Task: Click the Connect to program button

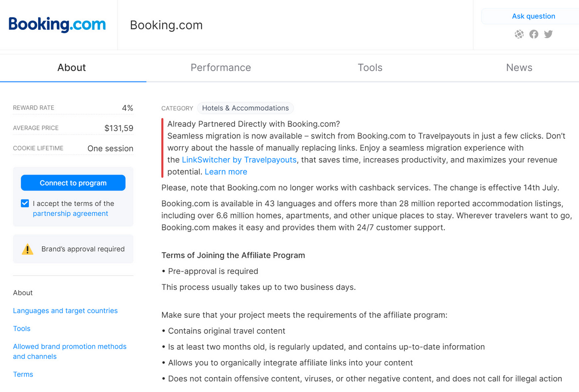Action: (x=73, y=183)
